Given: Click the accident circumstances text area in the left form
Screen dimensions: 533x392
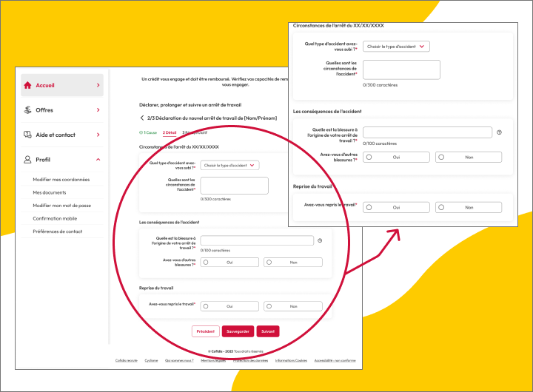Looking at the screenshot, I should [234, 186].
